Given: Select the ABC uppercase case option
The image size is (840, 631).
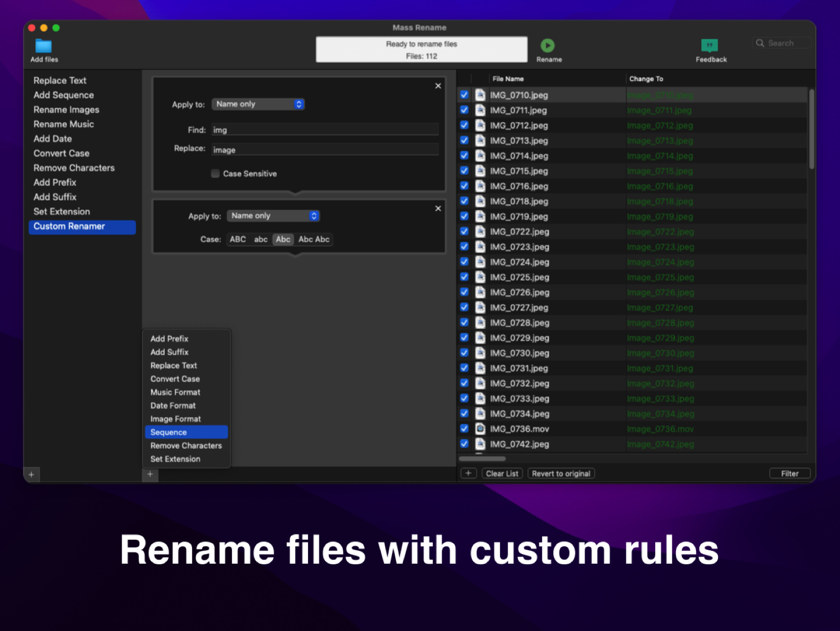Looking at the screenshot, I should click(237, 239).
